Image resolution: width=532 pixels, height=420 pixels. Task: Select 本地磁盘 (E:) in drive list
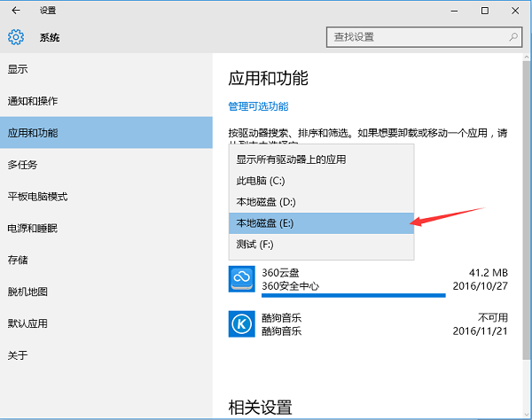click(x=266, y=223)
